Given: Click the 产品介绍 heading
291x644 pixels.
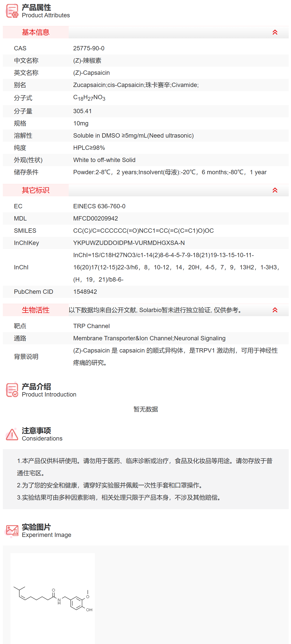Looking at the screenshot, I should [x=36, y=387].
